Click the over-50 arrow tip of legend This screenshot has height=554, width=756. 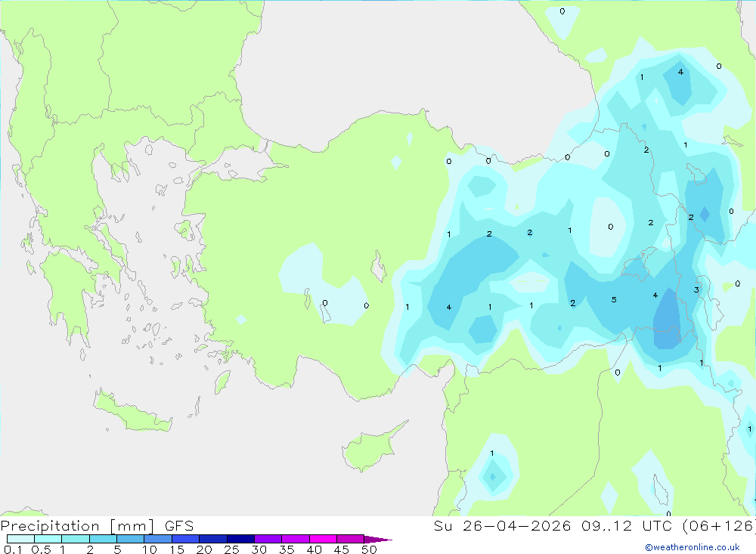pos(378,540)
